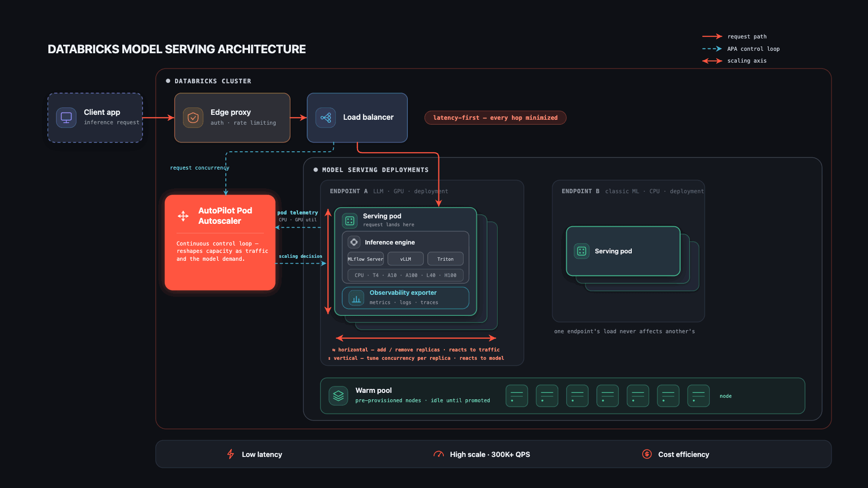Image resolution: width=868 pixels, height=488 pixels.
Task: Click "pre-provisioned nodes · idle until promoted" text
Action: (423, 401)
